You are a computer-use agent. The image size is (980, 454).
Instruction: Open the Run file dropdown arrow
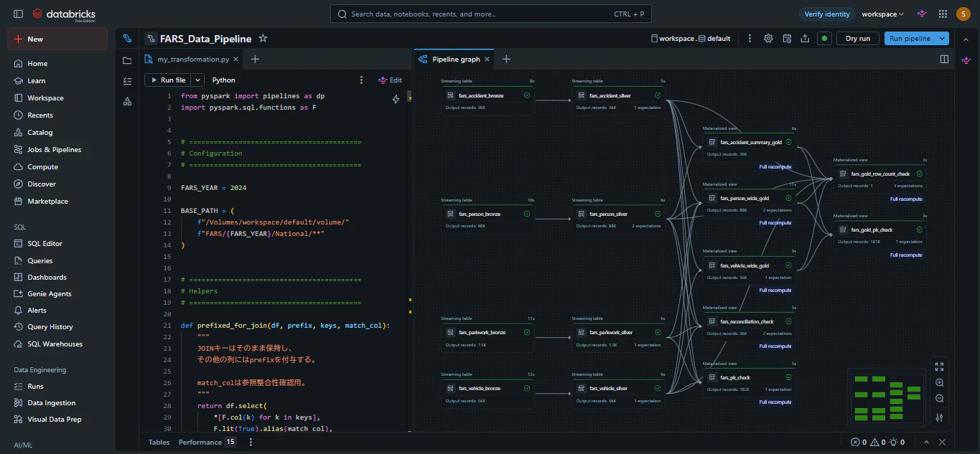click(x=197, y=80)
